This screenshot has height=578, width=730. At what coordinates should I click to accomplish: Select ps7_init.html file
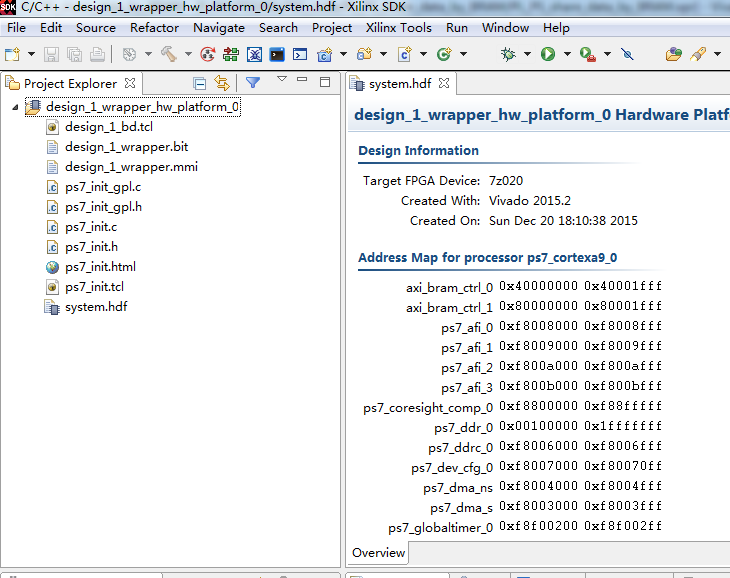pyautogui.click(x=100, y=267)
